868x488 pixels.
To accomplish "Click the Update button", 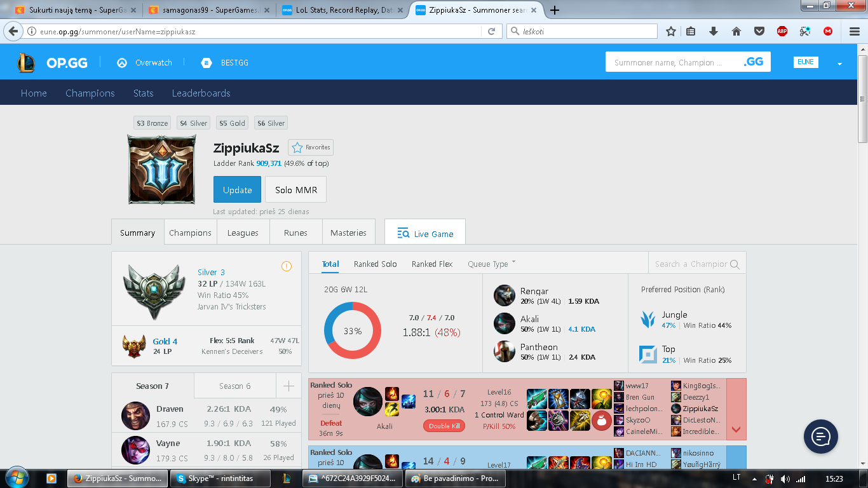I will pos(237,189).
